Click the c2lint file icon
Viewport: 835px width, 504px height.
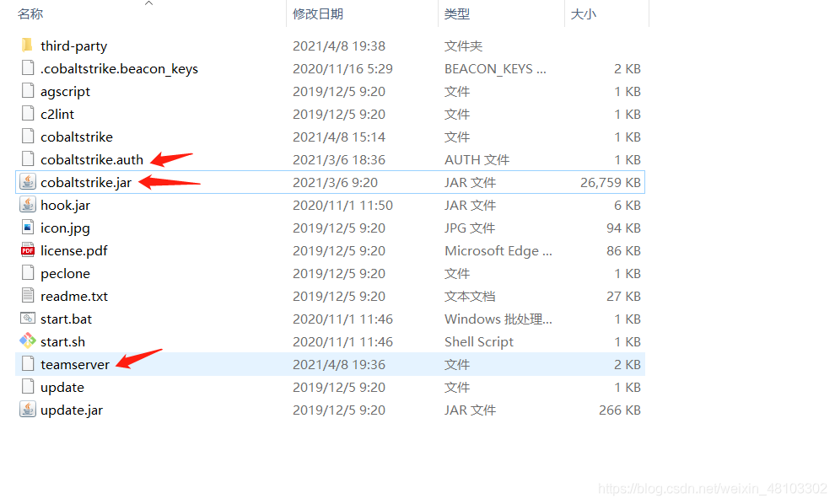pos(28,114)
